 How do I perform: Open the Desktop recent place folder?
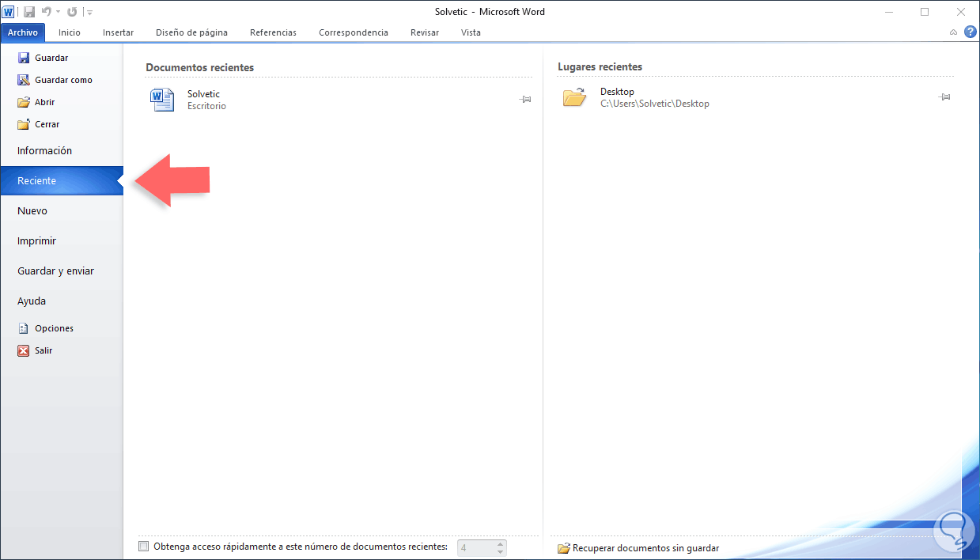click(755, 97)
